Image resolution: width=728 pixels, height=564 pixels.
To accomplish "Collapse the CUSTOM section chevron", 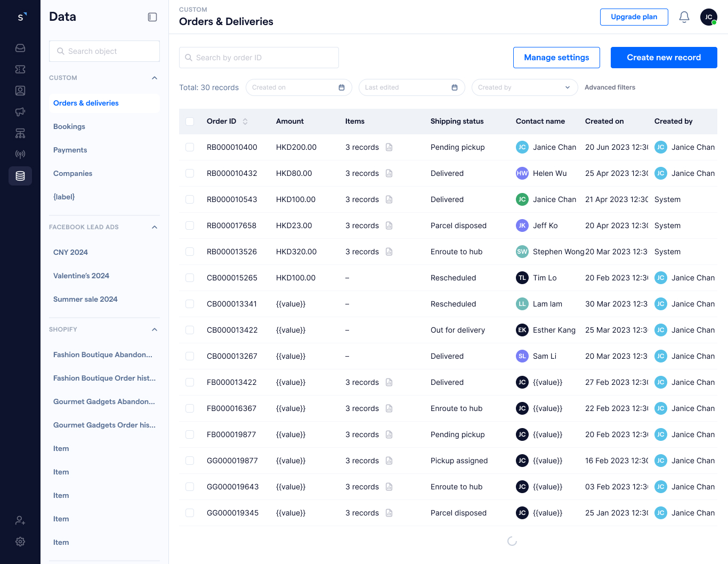I will 155,78.
